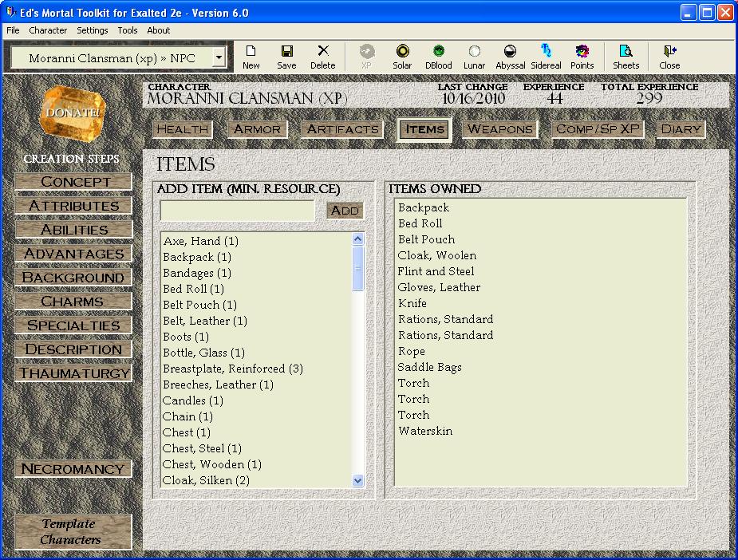Switch to the Weapons tab
This screenshot has height=560, width=738.
(499, 129)
